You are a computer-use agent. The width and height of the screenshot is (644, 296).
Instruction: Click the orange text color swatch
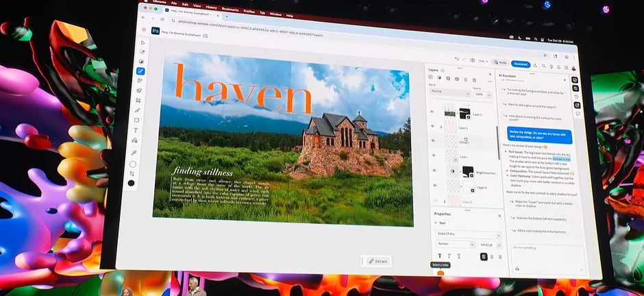tap(441, 273)
